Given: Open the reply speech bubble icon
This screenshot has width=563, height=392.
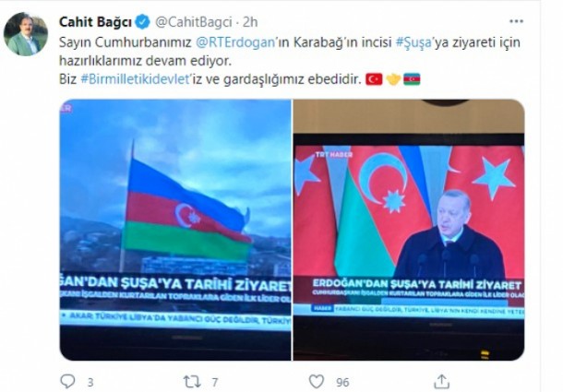Looking at the screenshot, I should tap(67, 381).
